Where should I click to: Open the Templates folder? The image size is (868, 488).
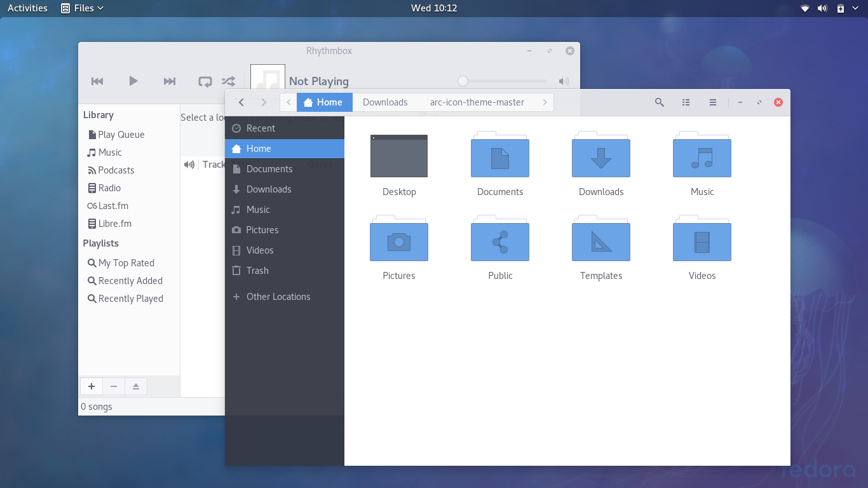[600, 240]
